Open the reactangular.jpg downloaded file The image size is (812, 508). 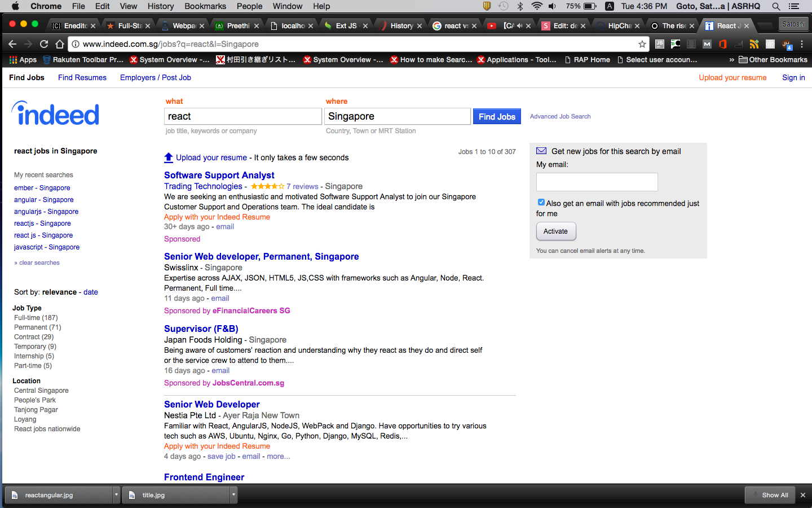[59, 495]
